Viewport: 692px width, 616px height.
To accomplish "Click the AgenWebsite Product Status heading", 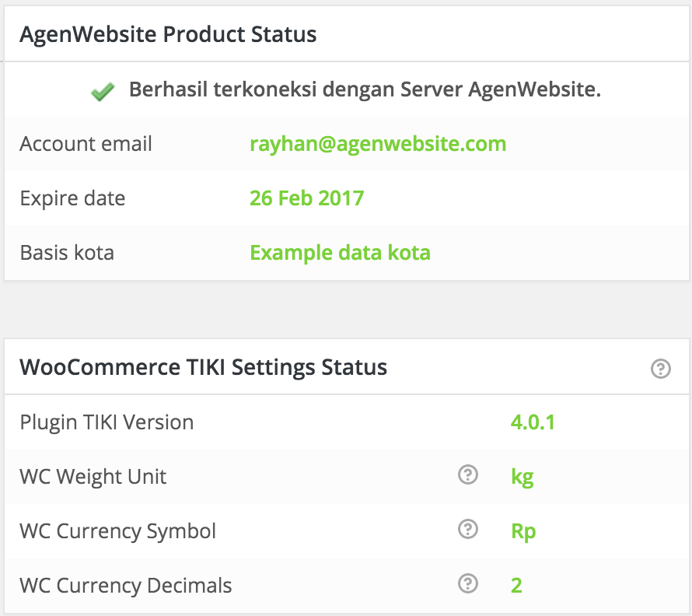I will pos(168,34).
